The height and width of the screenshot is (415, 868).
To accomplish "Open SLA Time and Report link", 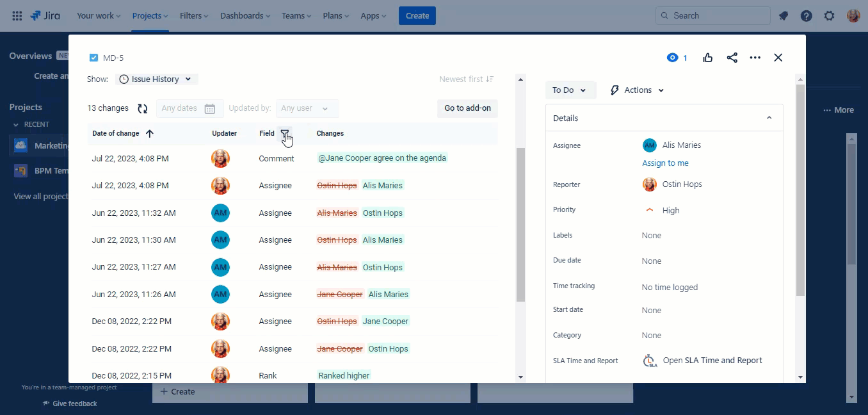I will [x=712, y=361].
